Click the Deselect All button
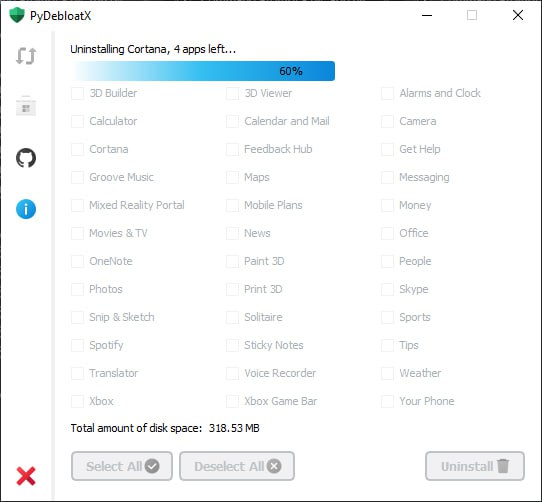This screenshot has width=542, height=502. click(237, 466)
